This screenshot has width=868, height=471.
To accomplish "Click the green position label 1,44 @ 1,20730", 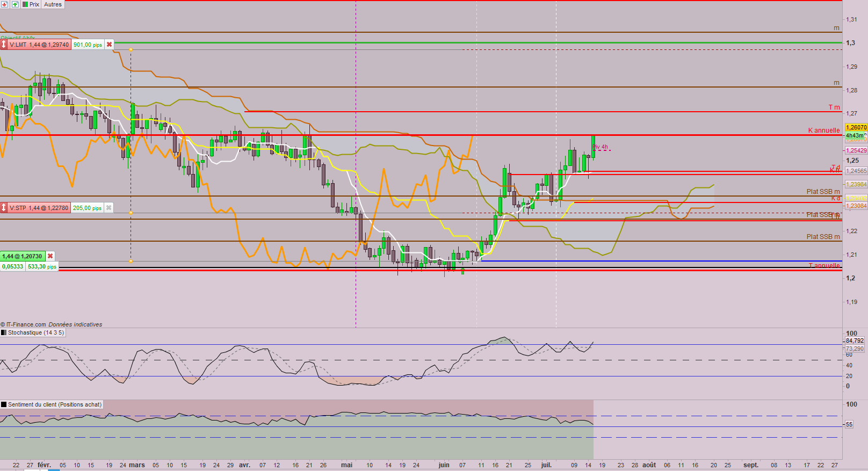I will pyautogui.click(x=22, y=256).
